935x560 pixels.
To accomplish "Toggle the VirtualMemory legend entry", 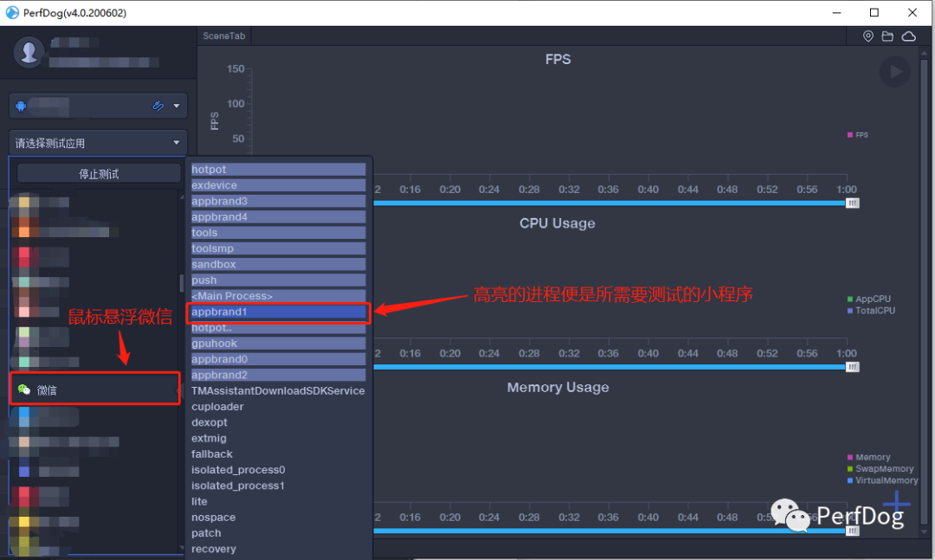I will (882, 480).
